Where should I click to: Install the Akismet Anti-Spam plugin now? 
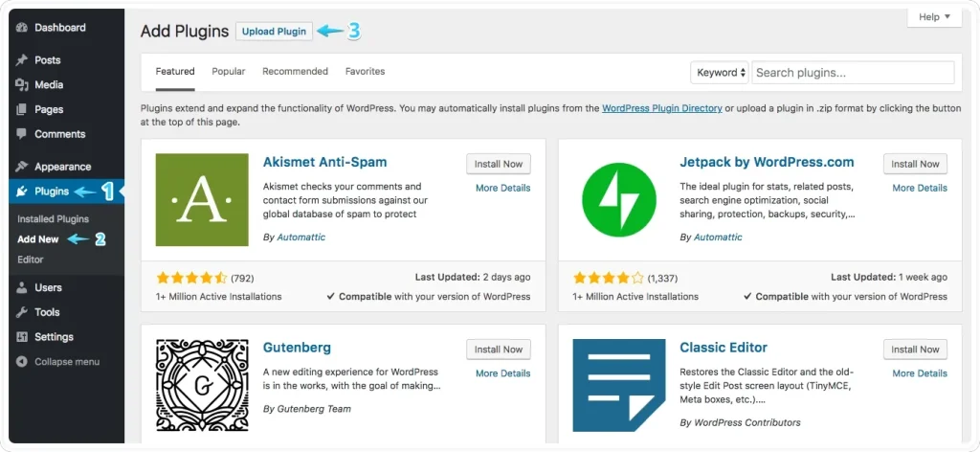tap(498, 164)
